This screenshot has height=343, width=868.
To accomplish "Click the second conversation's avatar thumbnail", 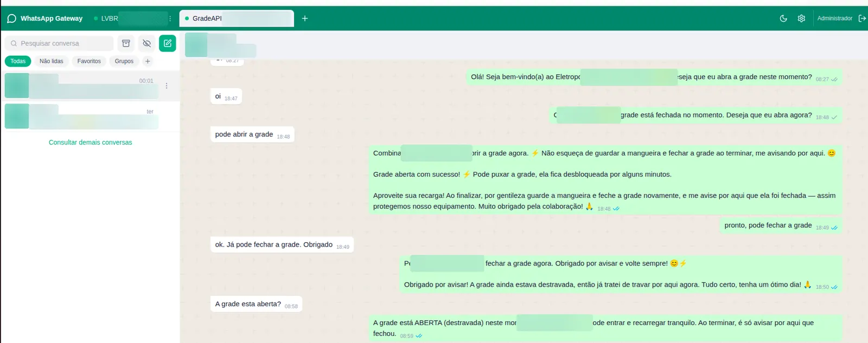I will tap(17, 117).
